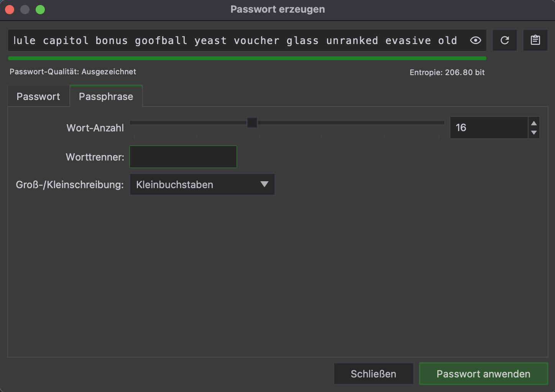Click the Entropie readout area
The image size is (555, 392).
pos(447,72)
